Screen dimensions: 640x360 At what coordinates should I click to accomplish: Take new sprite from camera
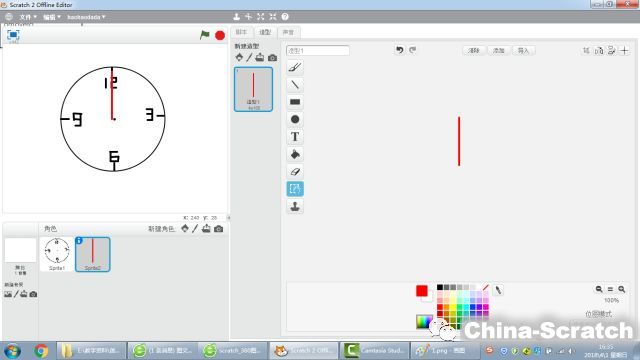(218, 229)
